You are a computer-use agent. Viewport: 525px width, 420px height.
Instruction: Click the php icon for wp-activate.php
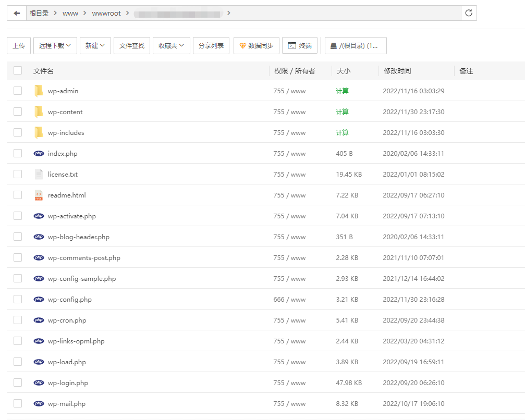click(x=39, y=216)
